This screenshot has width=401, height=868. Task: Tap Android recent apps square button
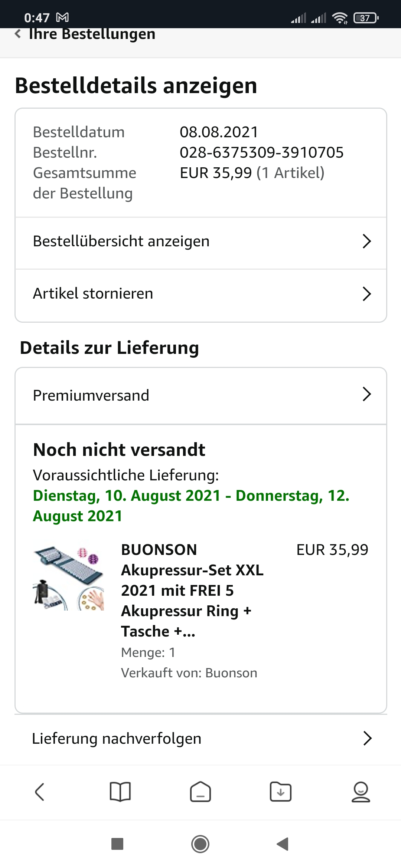pos(117,844)
